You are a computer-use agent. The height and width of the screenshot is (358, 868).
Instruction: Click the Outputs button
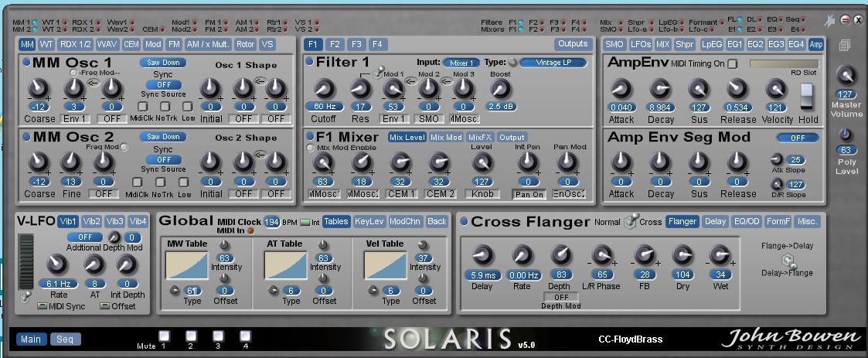click(x=573, y=44)
